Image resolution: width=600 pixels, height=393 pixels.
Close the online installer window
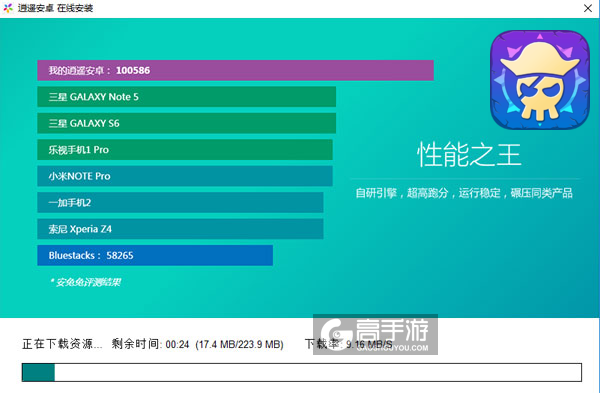point(588,8)
